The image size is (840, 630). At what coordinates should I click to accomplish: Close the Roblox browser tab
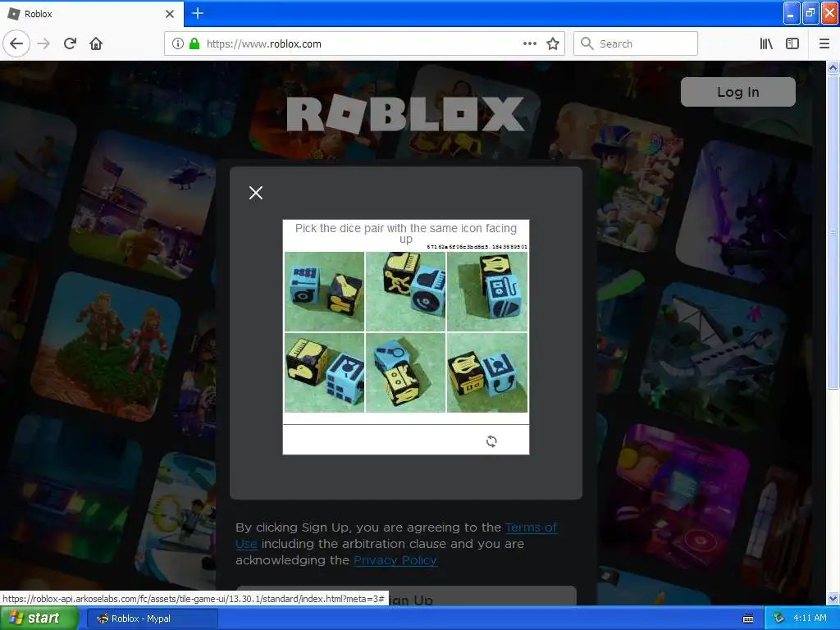170,14
